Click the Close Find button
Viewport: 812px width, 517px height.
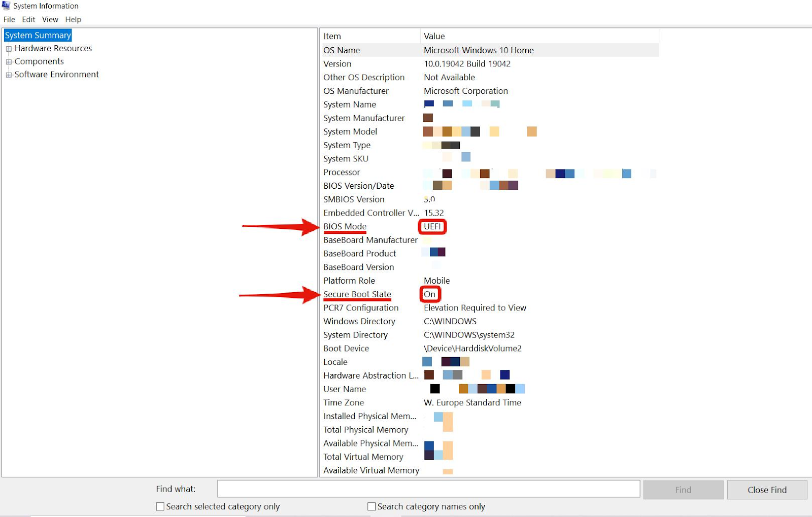coord(766,490)
